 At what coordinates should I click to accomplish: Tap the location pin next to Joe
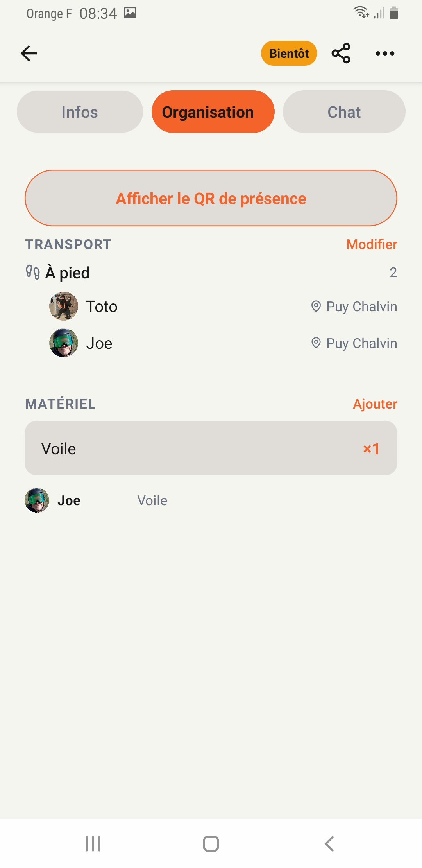click(316, 343)
